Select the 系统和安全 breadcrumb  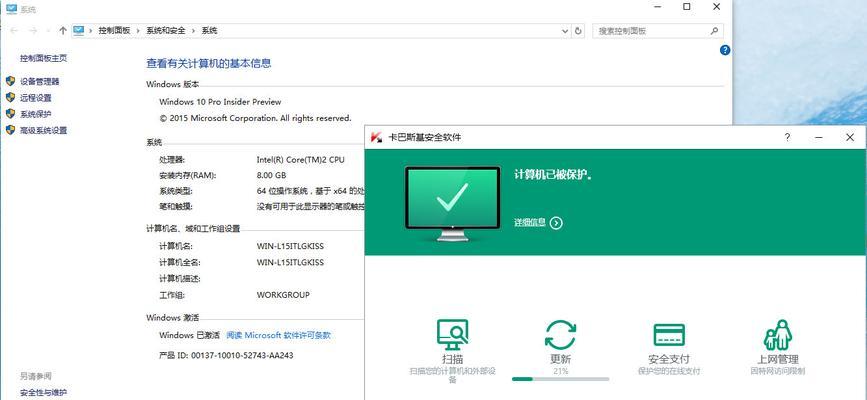[166, 31]
